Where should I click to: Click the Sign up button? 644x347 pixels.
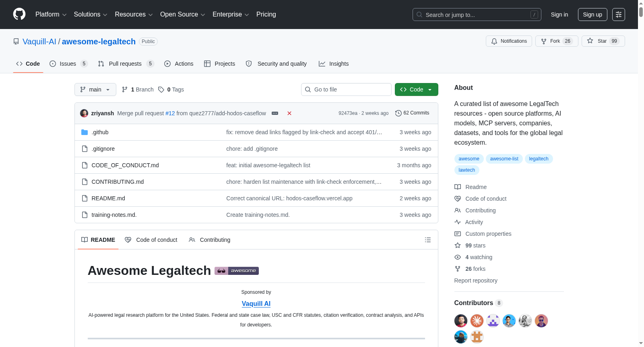(592, 15)
